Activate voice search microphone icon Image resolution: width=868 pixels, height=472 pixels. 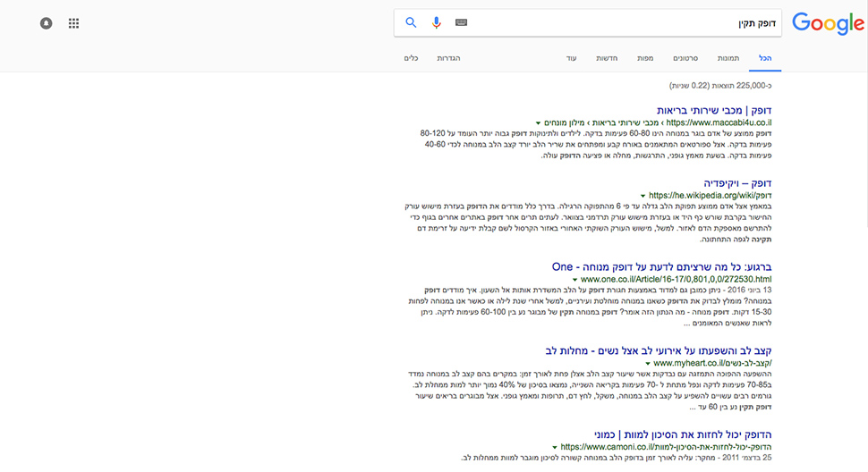tap(436, 22)
